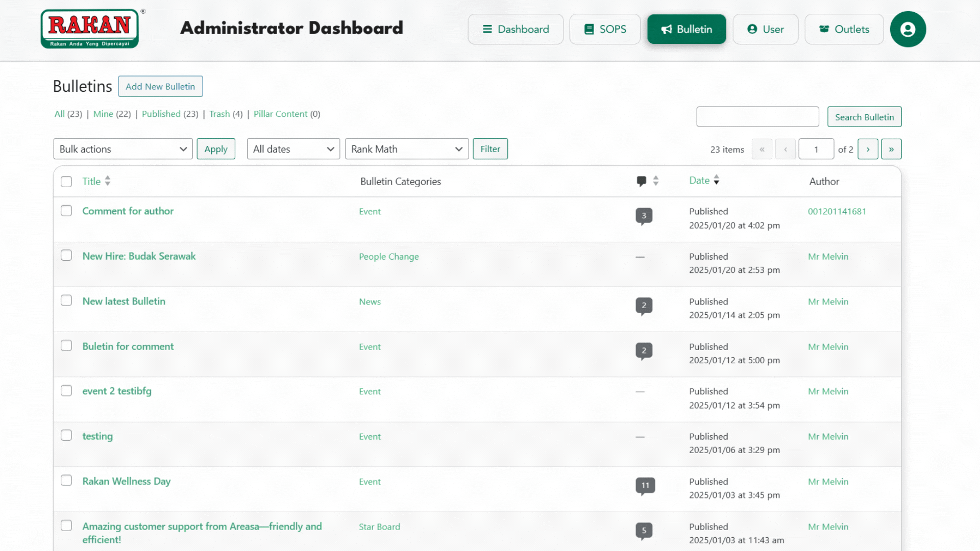Open the Rank Math filter dropdown
This screenshot has height=551, width=980.
406,149
